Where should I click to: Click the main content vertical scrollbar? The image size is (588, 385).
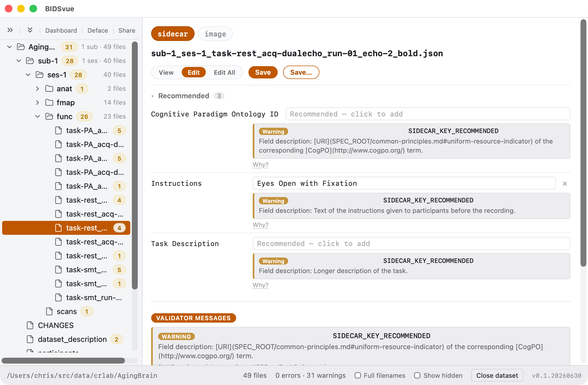(583, 143)
